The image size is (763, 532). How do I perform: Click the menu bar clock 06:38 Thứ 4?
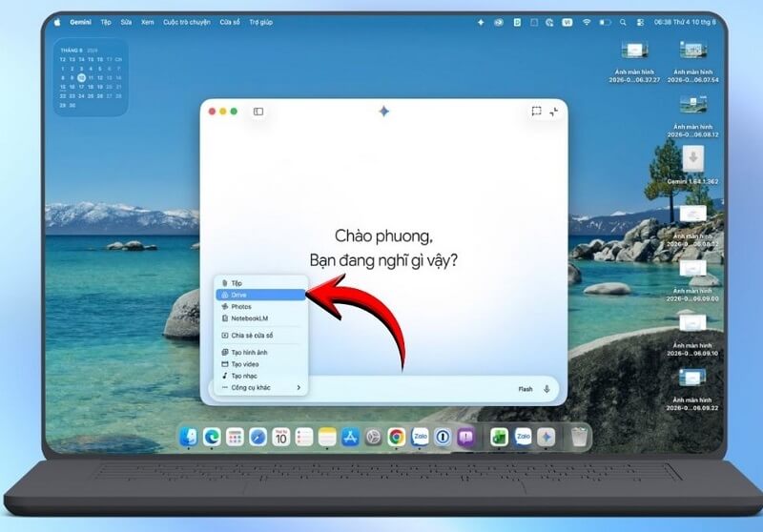point(685,22)
